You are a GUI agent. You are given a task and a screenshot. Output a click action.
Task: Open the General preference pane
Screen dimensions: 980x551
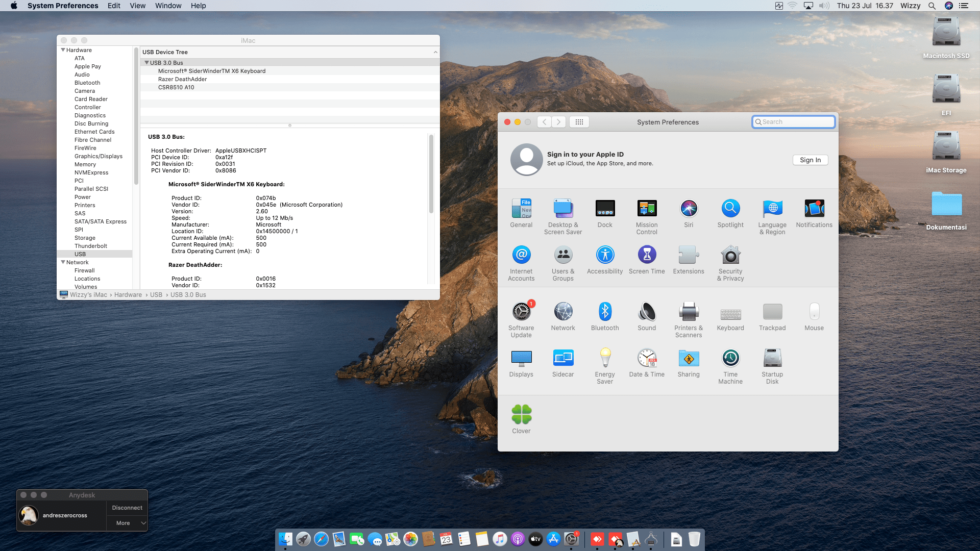point(521,213)
